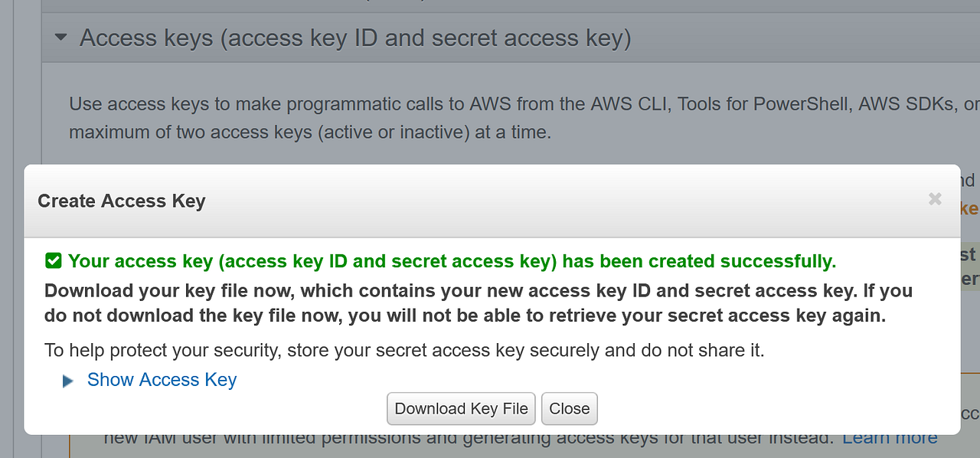Click the cut-off orange link at right edge
This screenshot has height=458, width=980.
click(969, 208)
